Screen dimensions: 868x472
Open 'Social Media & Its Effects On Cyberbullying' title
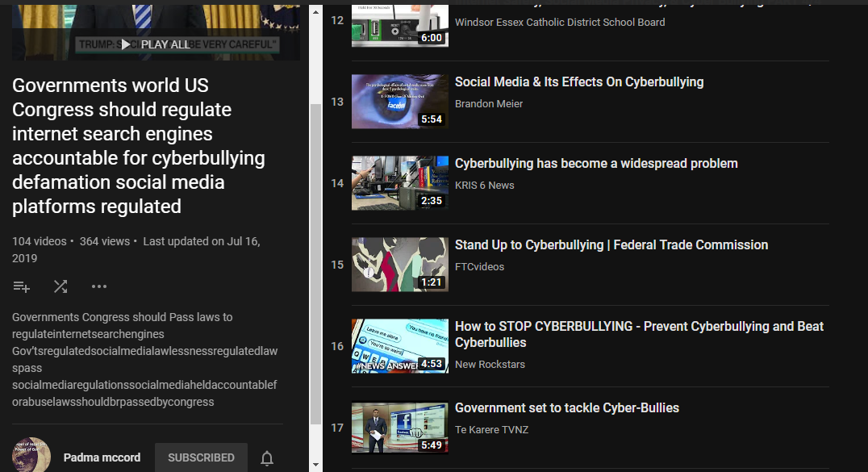(x=579, y=82)
